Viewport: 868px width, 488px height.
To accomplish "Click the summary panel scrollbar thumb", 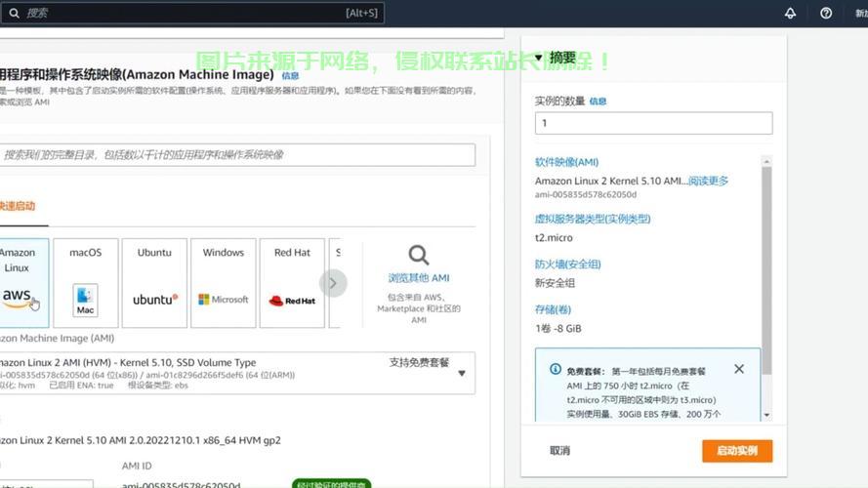I will (766, 270).
